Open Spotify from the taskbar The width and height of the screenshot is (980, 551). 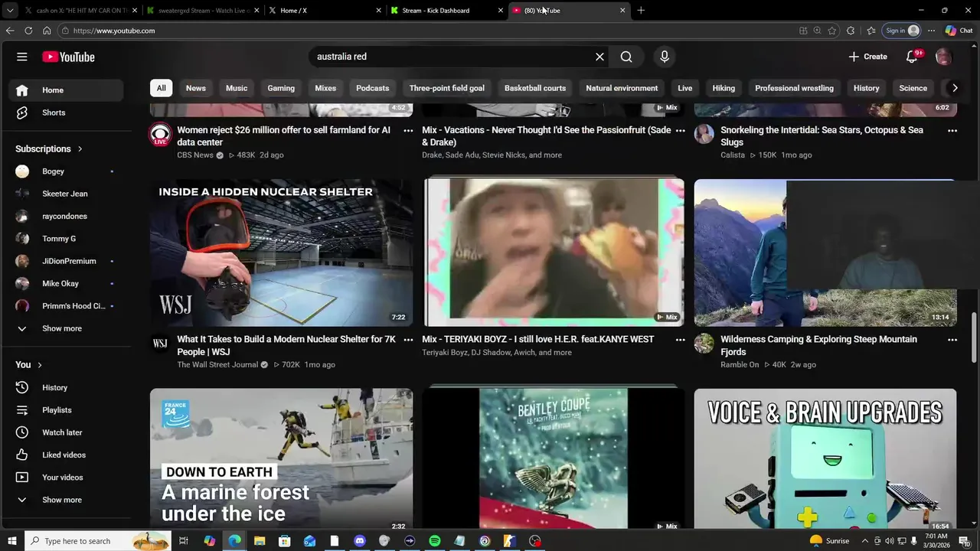point(434,541)
